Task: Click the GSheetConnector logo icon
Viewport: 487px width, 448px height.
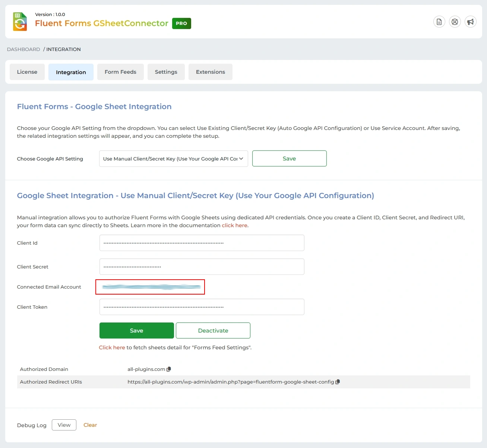Action: click(x=19, y=22)
